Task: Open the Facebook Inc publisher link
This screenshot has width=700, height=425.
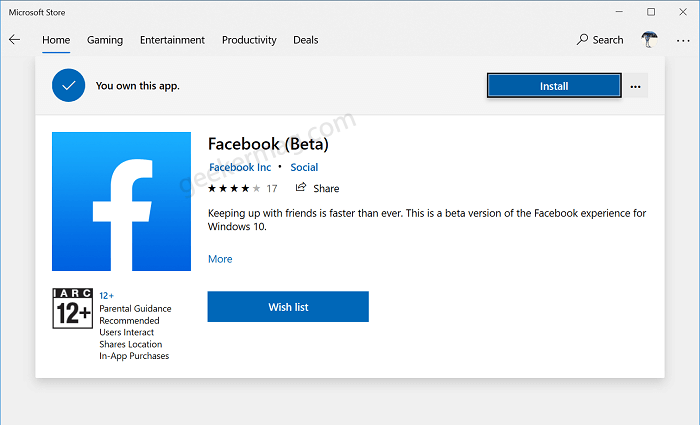Action: click(240, 167)
